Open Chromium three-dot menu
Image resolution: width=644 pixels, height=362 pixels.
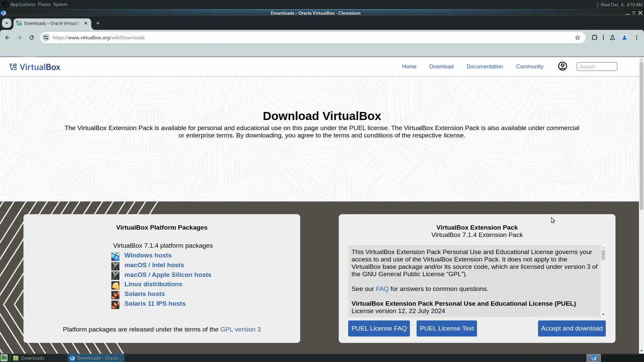point(636,38)
